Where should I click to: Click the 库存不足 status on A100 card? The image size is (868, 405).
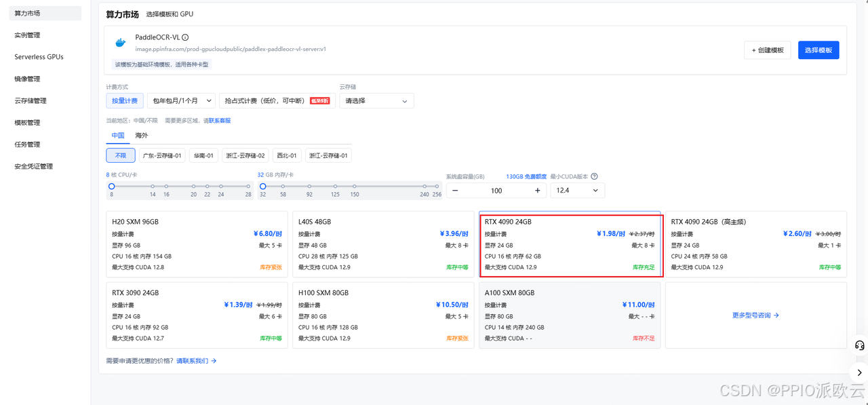coord(644,338)
